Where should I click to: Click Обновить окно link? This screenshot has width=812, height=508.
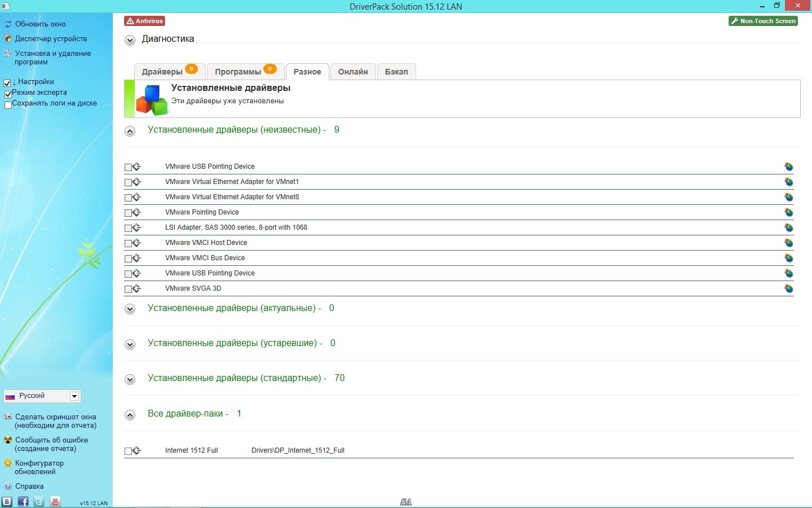[x=40, y=24]
